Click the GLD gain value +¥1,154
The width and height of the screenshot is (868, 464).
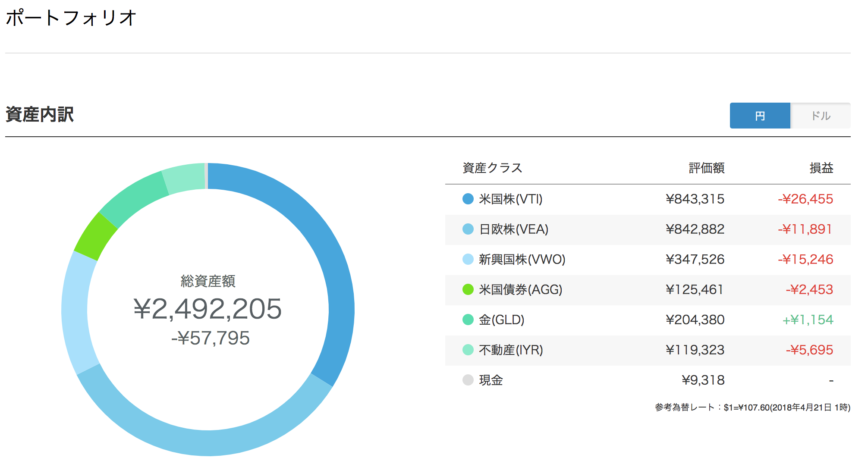(808, 320)
